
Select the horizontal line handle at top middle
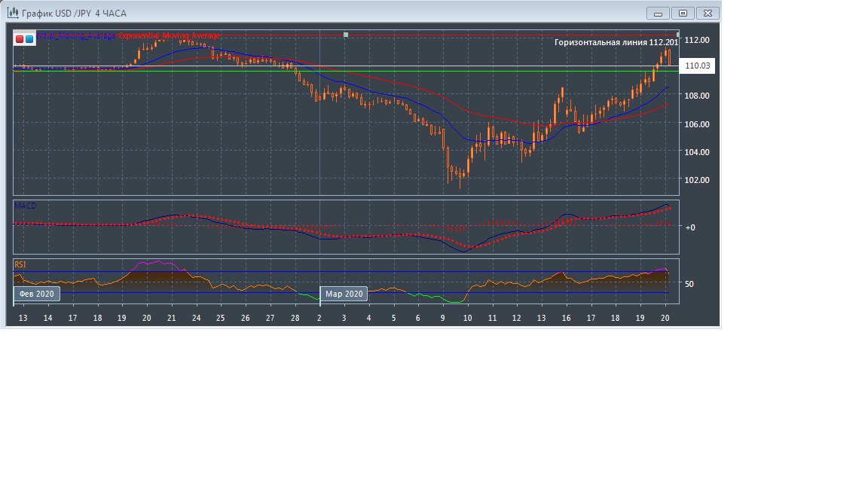point(345,35)
